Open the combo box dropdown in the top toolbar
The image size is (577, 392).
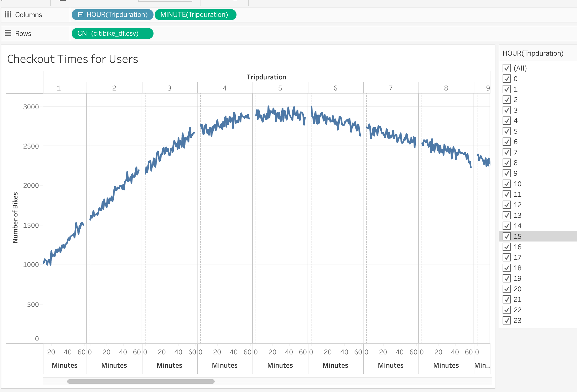pyautogui.click(x=187, y=1)
